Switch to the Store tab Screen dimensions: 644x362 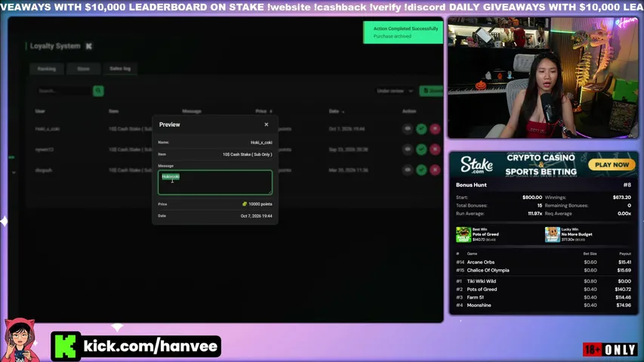point(83,69)
